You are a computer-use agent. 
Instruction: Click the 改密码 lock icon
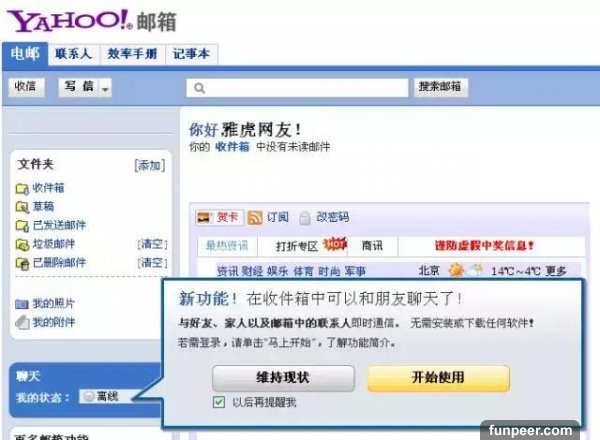305,218
